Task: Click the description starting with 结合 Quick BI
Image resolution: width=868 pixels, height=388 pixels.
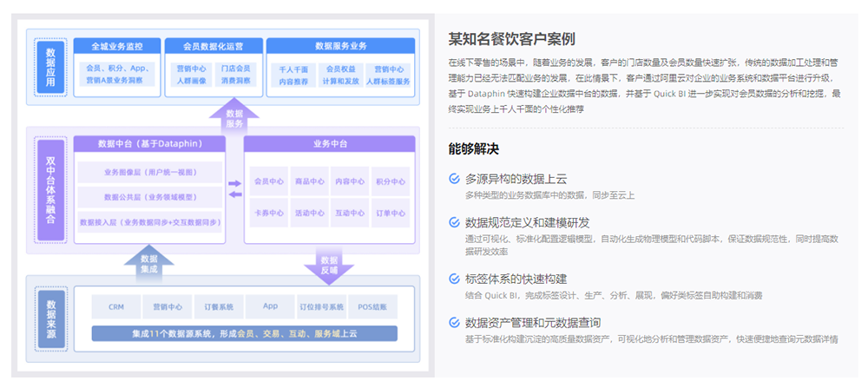Action: (614, 295)
